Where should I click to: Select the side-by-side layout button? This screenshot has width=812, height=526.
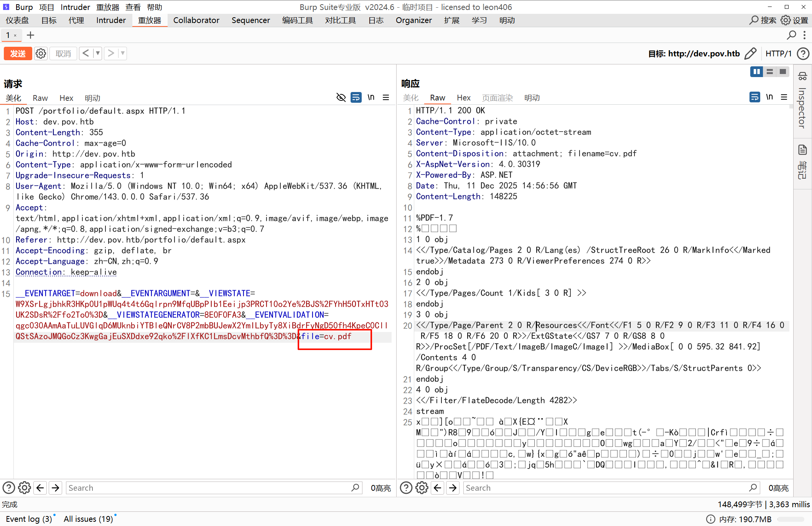click(x=756, y=72)
